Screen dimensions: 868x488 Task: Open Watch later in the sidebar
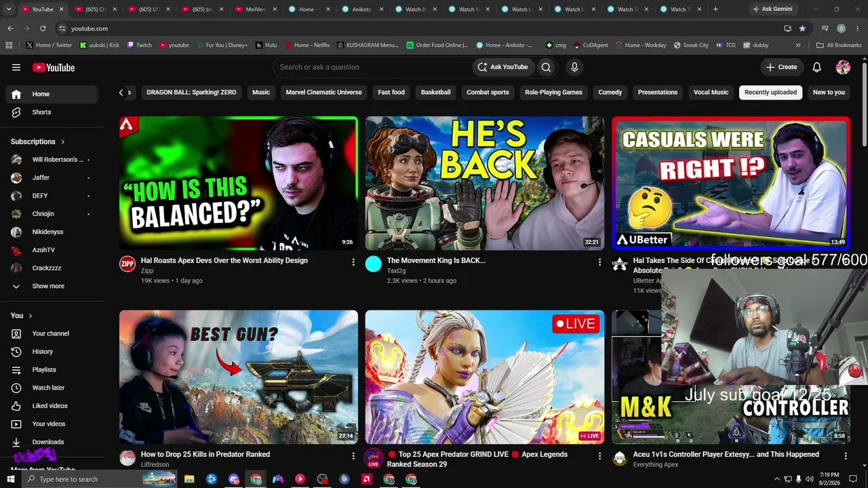point(52,388)
